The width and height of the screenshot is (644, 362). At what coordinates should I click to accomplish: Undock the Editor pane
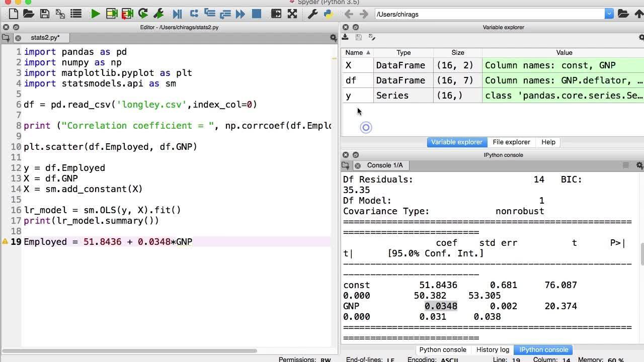16,27
